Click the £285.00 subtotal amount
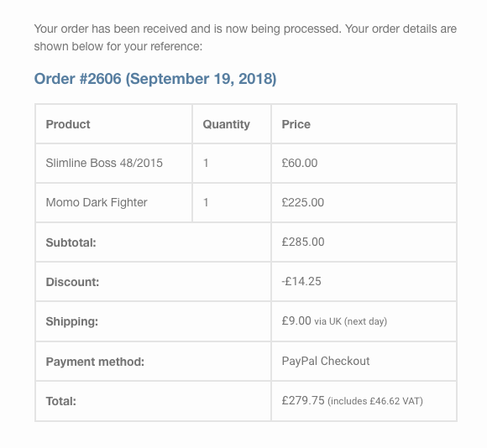The image size is (487, 448). point(303,242)
